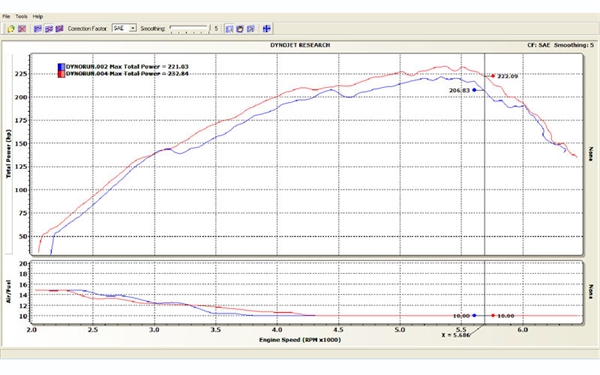The image size is (600, 375).
Task: Click the CF: SAE Smoothing: 5 label
Action: pyautogui.click(x=561, y=45)
